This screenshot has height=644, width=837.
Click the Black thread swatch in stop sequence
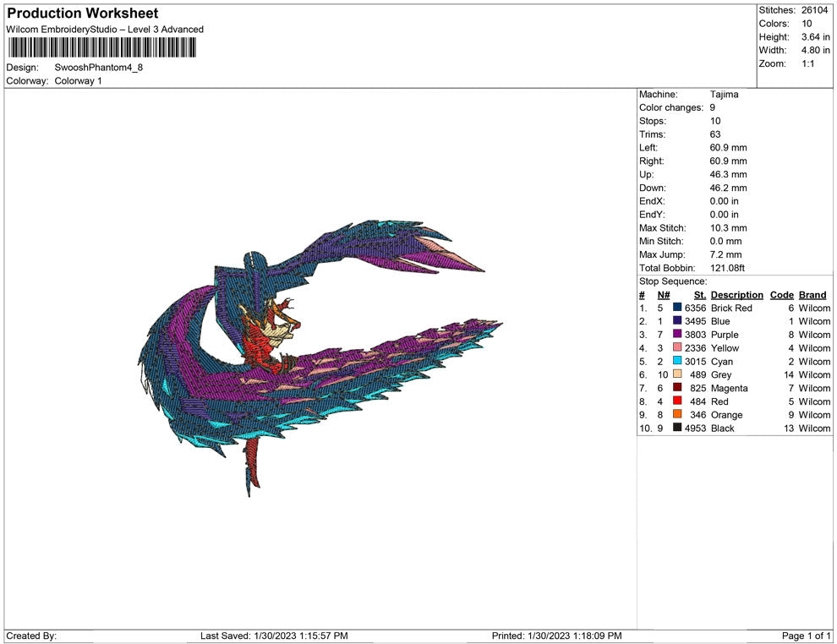coord(677,428)
